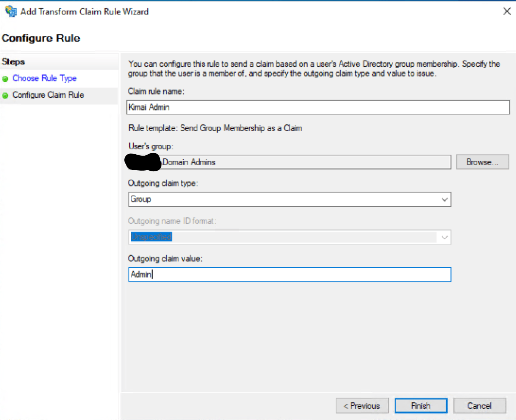Viewport: 516px width, 420px height.
Task: Go back using the Previous button
Action: tap(362, 405)
